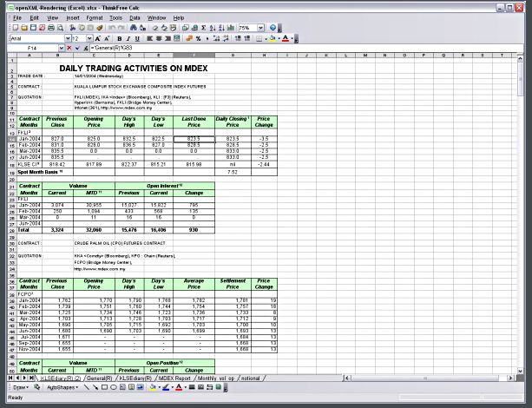Click the row 14 header

tap(12, 139)
